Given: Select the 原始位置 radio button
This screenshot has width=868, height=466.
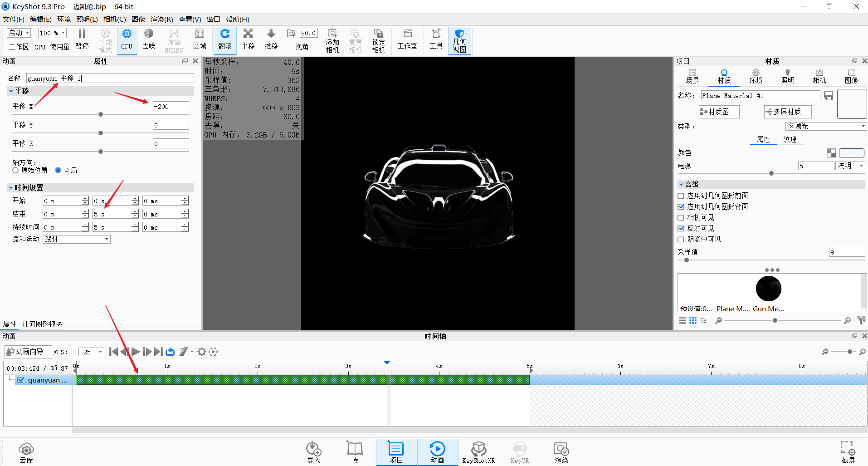Looking at the screenshot, I should coord(15,170).
